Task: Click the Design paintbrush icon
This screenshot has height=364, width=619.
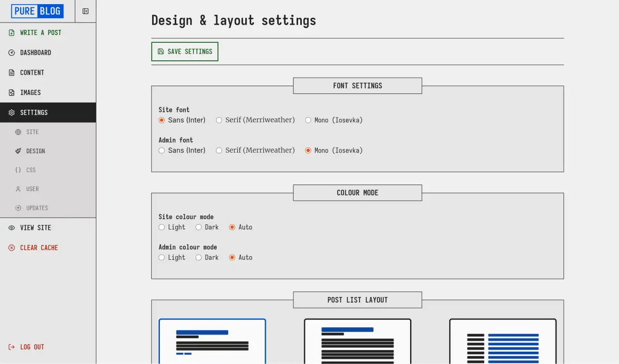Action: pos(18,151)
